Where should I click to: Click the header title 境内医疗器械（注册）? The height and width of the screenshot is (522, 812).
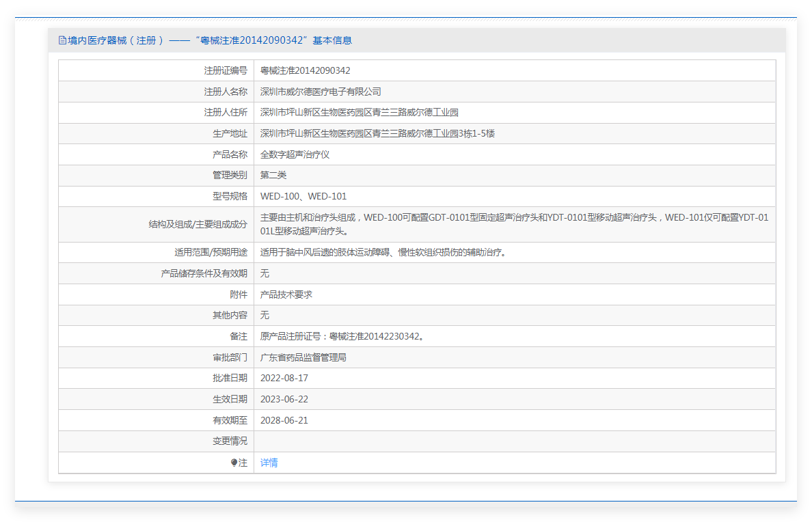coord(116,40)
